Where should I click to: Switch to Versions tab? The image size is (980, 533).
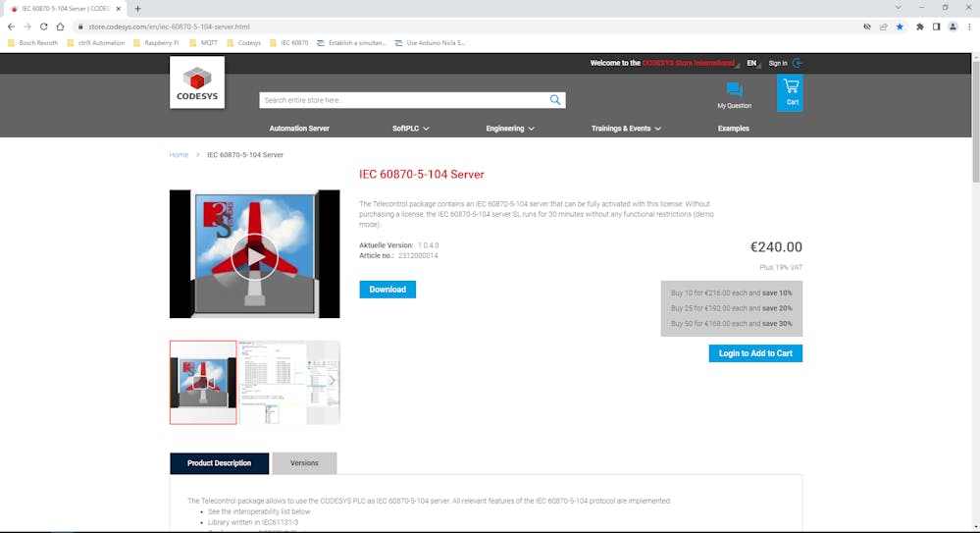304,463
